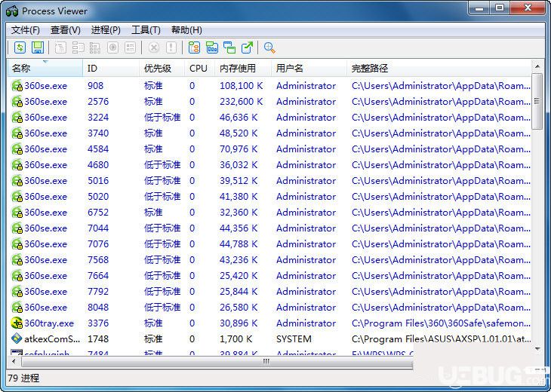
Task: Select process ID 7792
Action: pos(98,292)
